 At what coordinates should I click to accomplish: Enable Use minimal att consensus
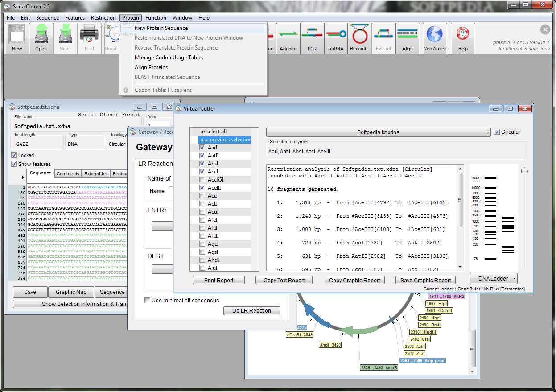(147, 301)
